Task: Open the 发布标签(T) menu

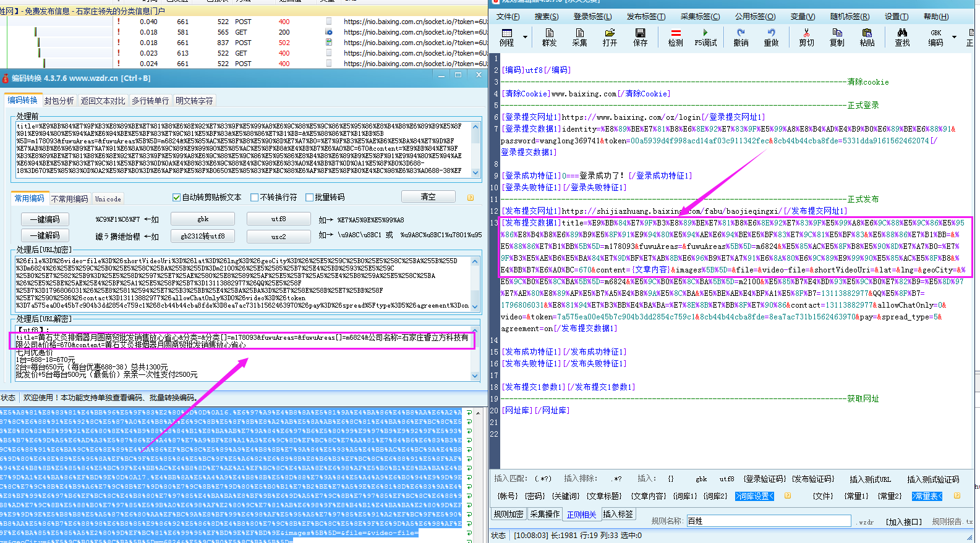Action: pos(646,17)
